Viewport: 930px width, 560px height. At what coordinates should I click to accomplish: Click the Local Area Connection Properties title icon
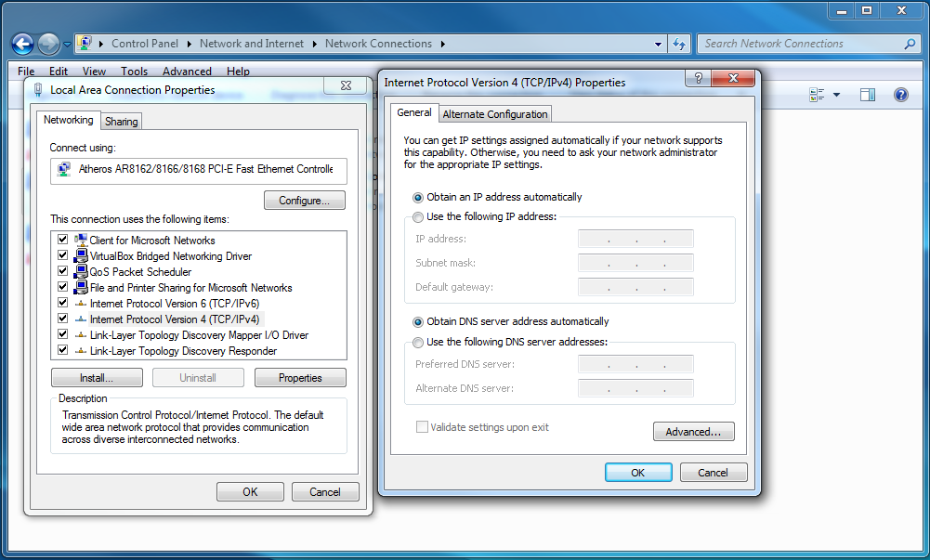(38, 90)
